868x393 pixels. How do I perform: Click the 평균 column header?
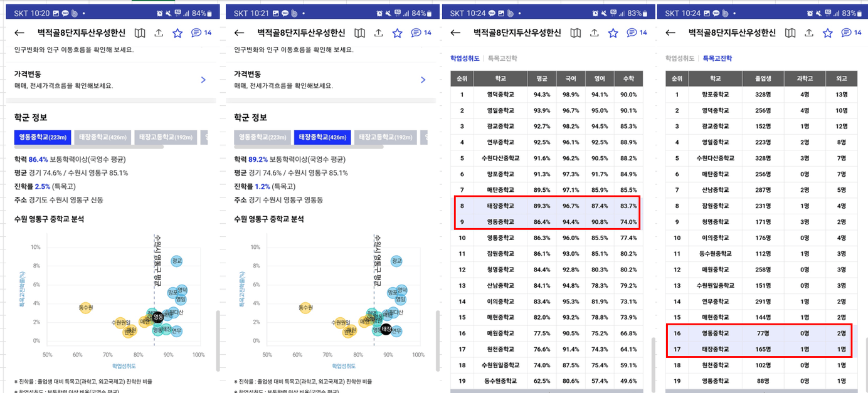click(542, 79)
